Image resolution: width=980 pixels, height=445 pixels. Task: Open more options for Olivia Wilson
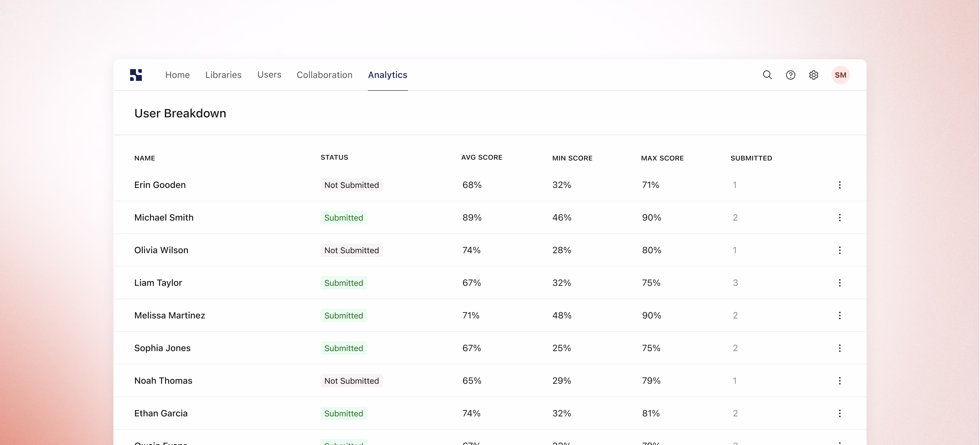tap(840, 250)
